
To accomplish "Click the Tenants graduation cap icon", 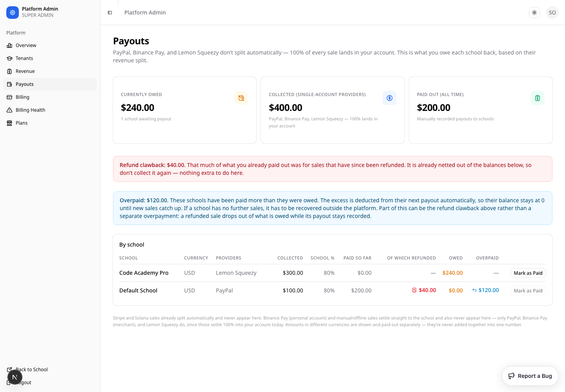I will (9, 58).
